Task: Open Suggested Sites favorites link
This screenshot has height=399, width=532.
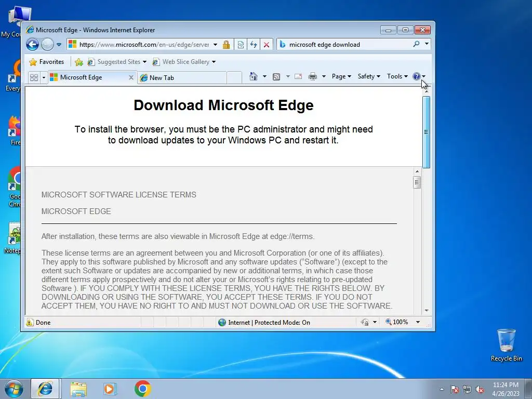Action: (x=114, y=62)
